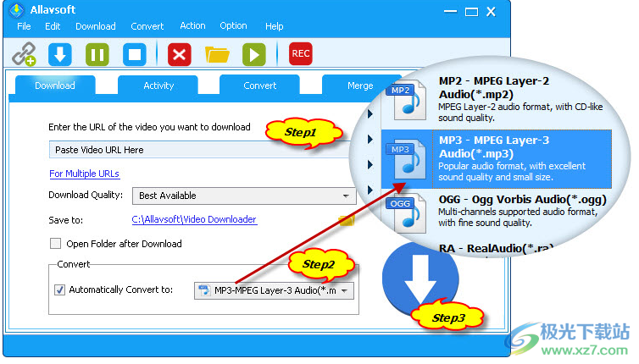Pause download with green pause icon
The height and width of the screenshot is (364, 639).
97,54
